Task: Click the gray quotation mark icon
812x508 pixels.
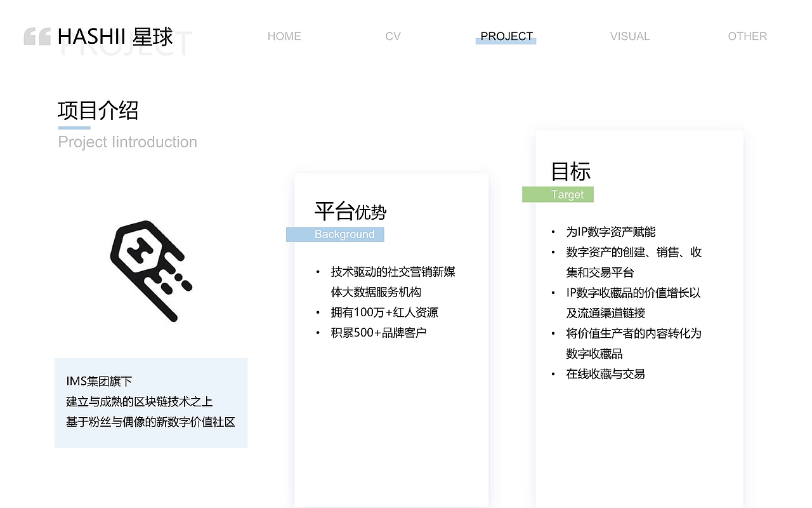Action: point(37,37)
